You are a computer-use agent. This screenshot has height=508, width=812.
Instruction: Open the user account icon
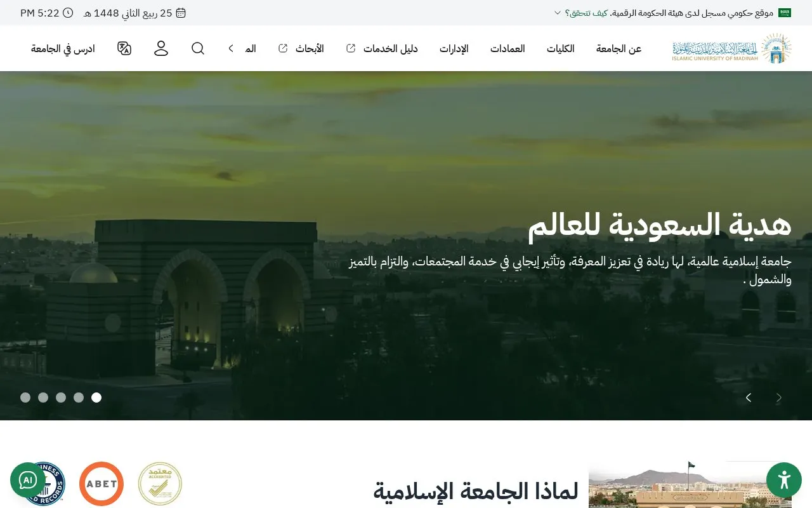161,48
